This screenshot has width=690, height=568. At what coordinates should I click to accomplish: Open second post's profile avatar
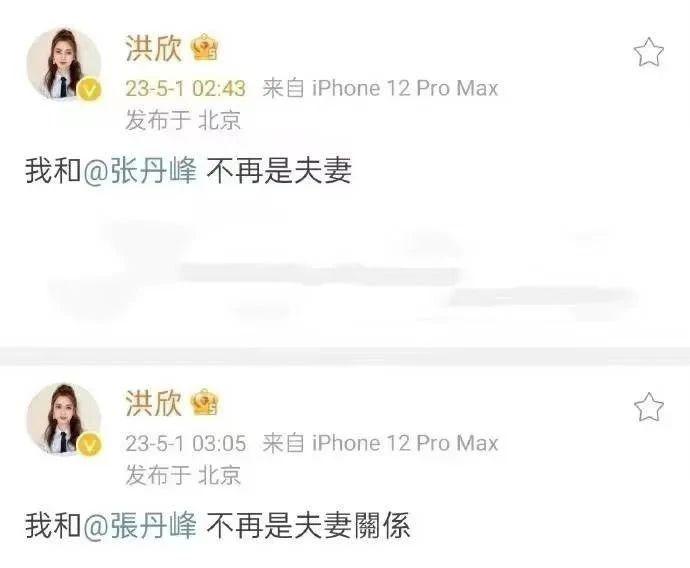coord(64,419)
